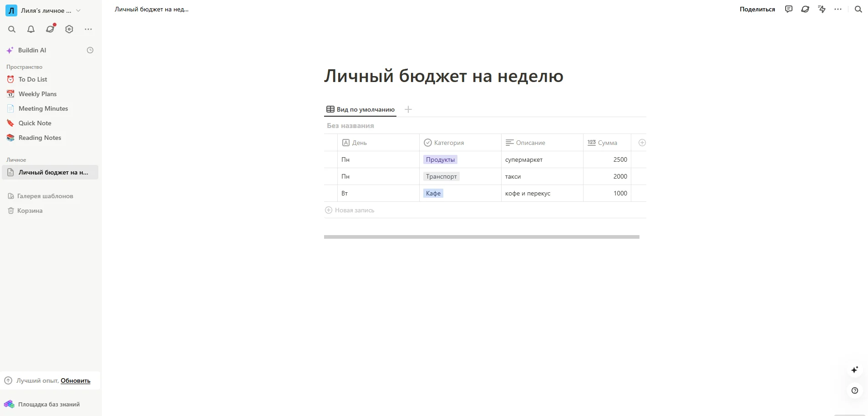Add a new column with plus icon
This screenshot has height=416, width=868.
point(642,143)
